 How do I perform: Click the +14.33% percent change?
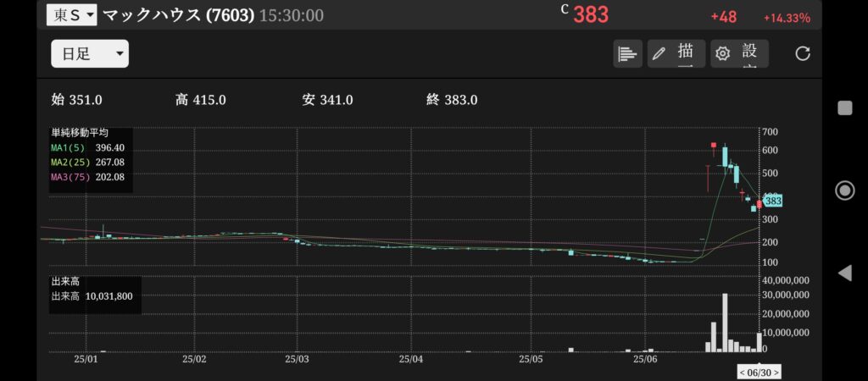pos(787,19)
